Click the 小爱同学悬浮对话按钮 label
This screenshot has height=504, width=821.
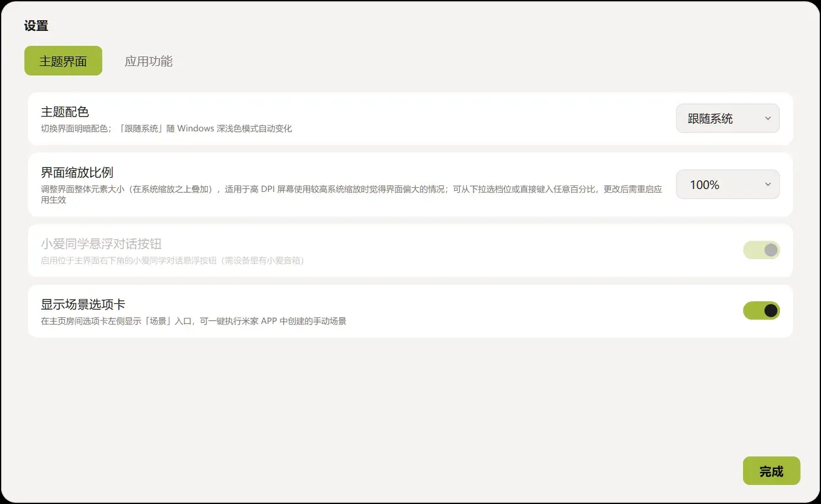[x=101, y=244]
